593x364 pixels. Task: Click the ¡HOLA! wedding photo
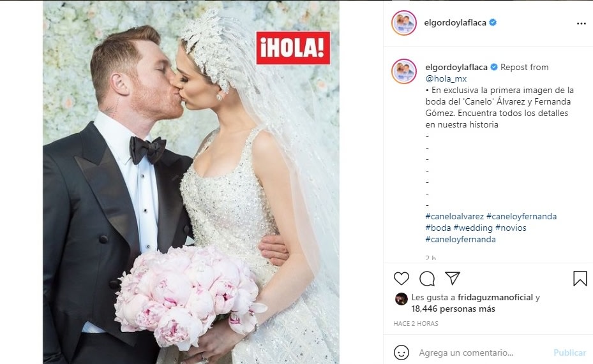(191, 182)
